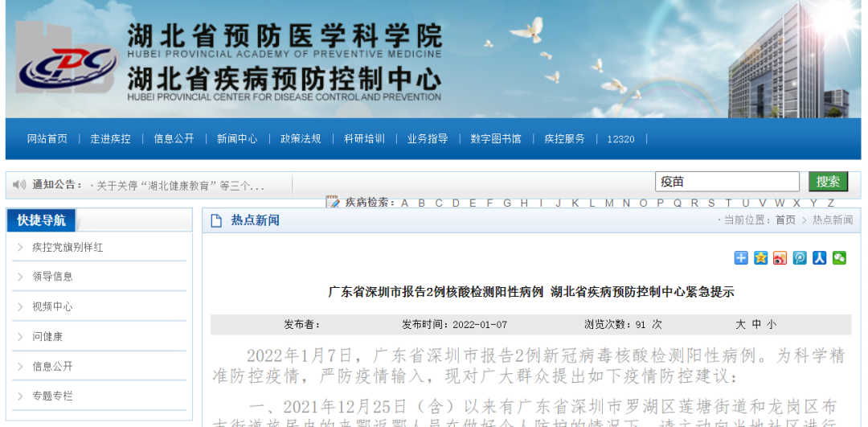The height and width of the screenshot is (427, 868).
Task: Select disease index letter Z
Action: (x=831, y=203)
